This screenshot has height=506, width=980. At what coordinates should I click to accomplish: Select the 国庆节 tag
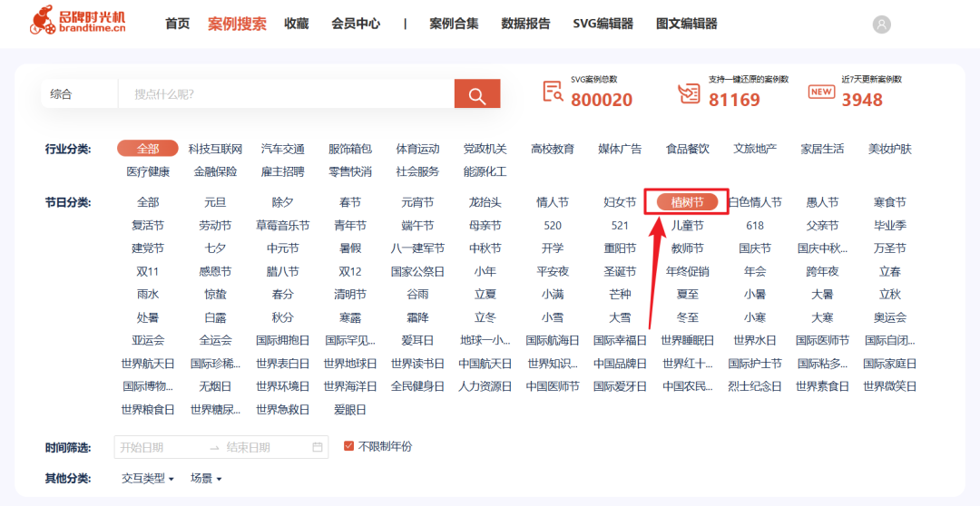pyautogui.click(x=755, y=248)
